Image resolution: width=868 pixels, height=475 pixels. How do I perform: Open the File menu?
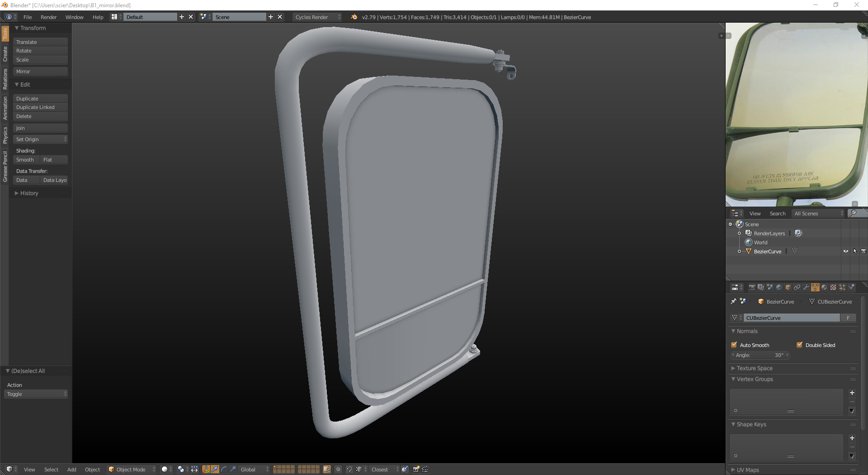pos(28,17)
